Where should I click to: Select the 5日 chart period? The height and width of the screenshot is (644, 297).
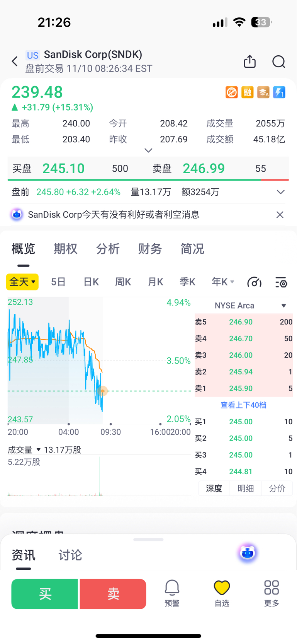coord(58,282)
